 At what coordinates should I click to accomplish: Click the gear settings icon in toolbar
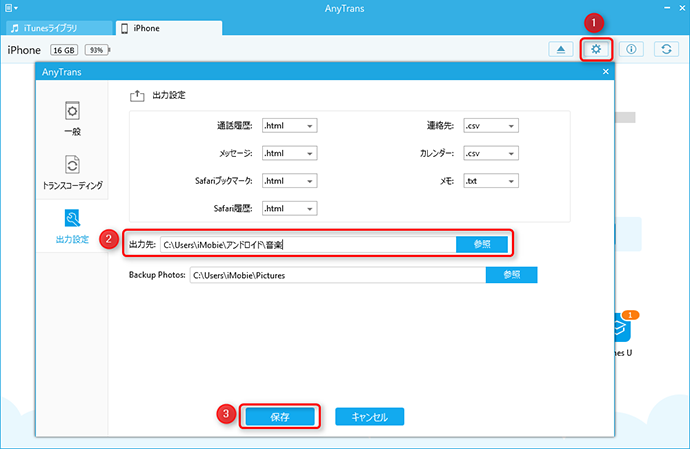[596, 49]
